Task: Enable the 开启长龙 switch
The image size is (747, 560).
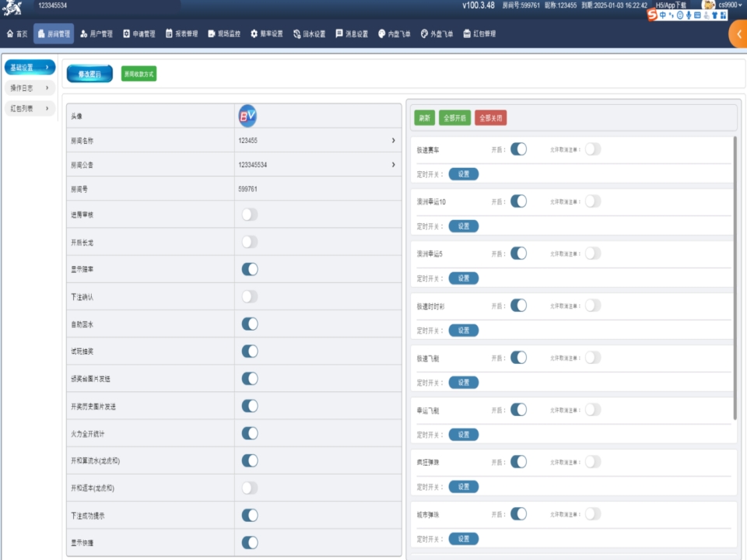Action: pyautogui.click(x=250, y=242)
